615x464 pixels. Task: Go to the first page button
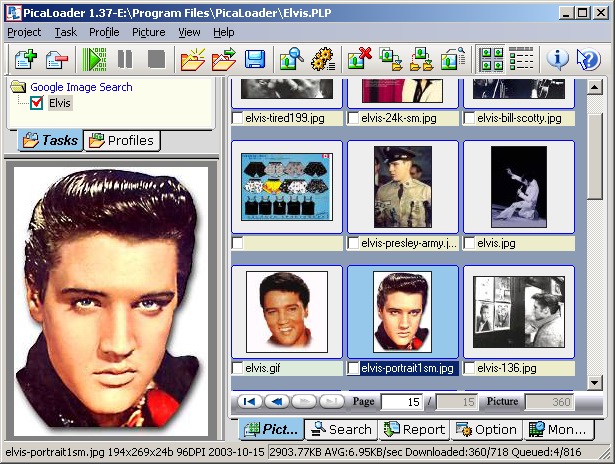click(x=249, y=402)
